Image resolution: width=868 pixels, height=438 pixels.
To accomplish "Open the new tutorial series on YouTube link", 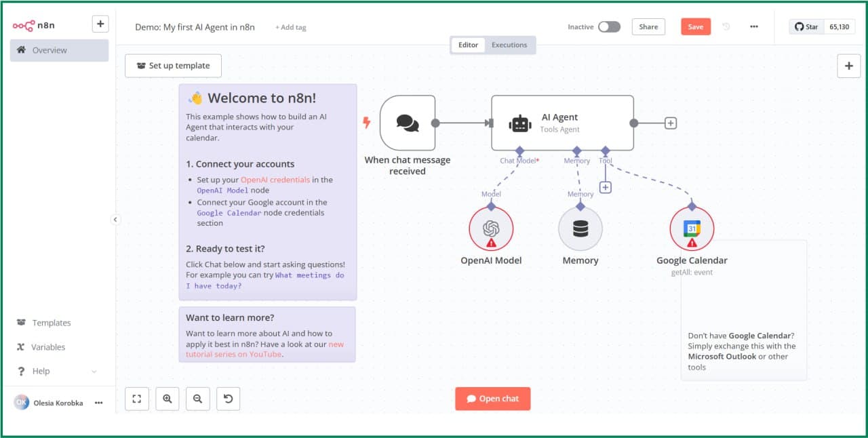I will click(265, 349).
